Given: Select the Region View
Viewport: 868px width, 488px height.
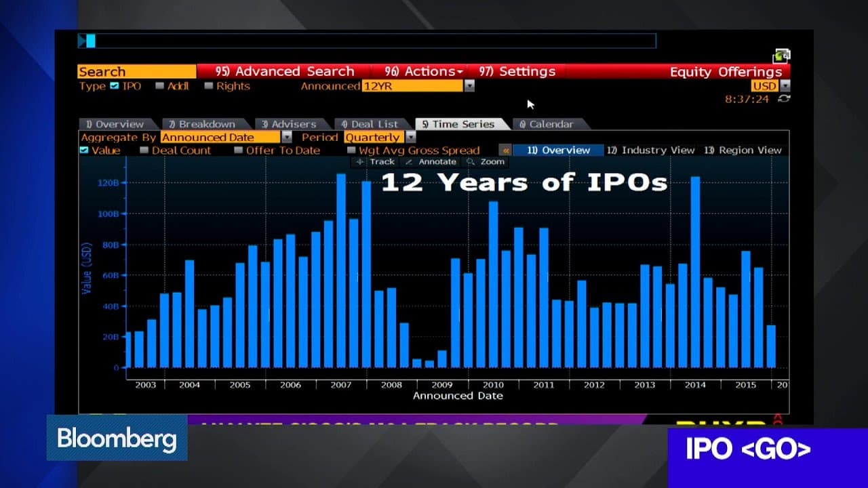Looking at the screenshot, I should (x=743, y=150).
